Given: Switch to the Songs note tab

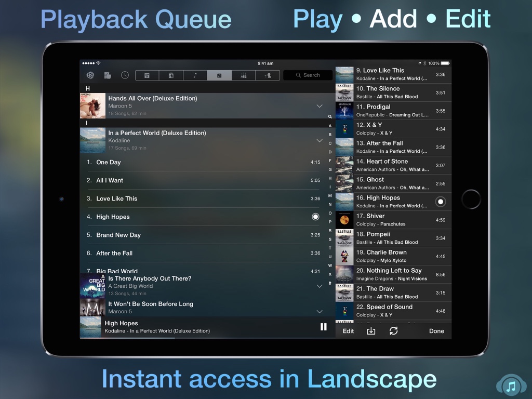Looking at the screenshot, I should tap(195, 75).
